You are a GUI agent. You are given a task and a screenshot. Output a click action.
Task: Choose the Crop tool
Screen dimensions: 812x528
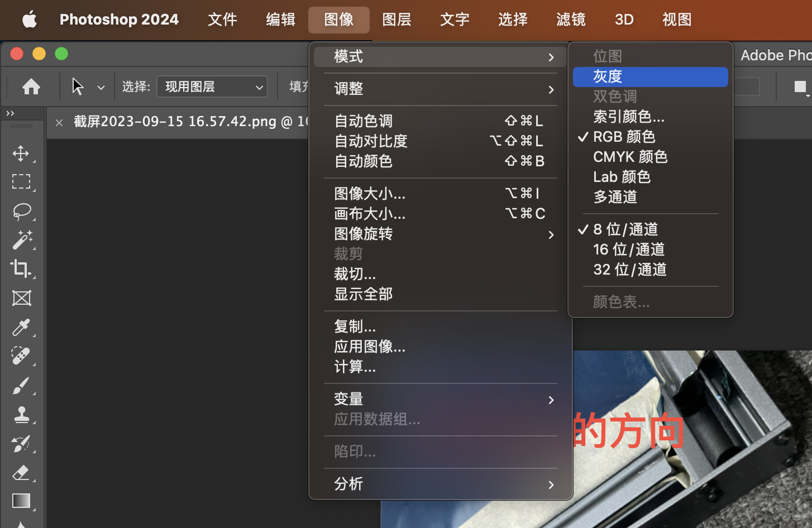[21, 269]
